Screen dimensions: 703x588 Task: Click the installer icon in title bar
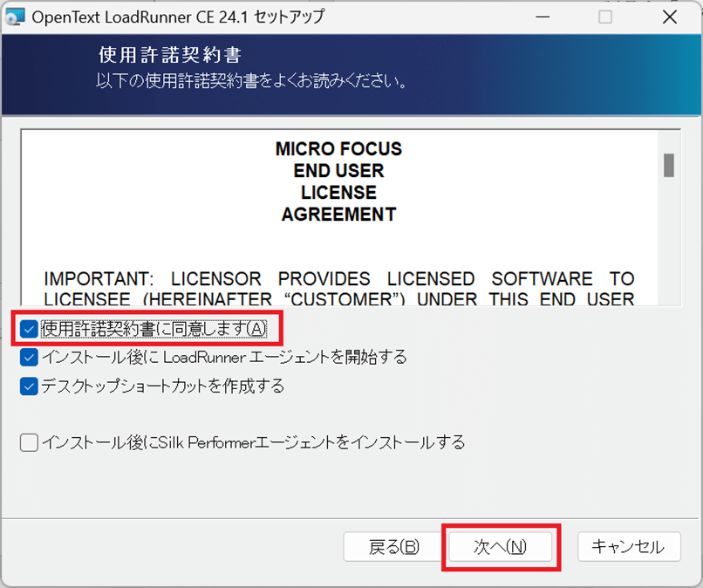pyautogui.click(x=15, y=17)
